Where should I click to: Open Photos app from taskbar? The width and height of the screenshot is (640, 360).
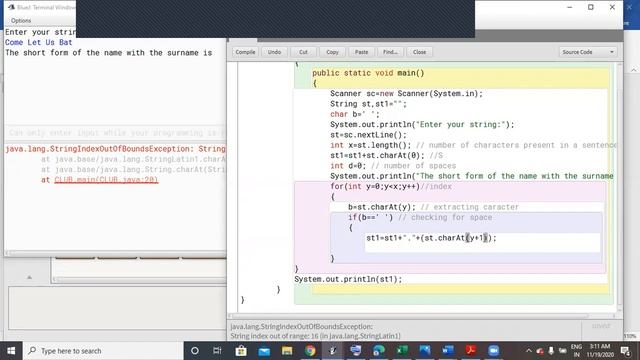(425, 351)
